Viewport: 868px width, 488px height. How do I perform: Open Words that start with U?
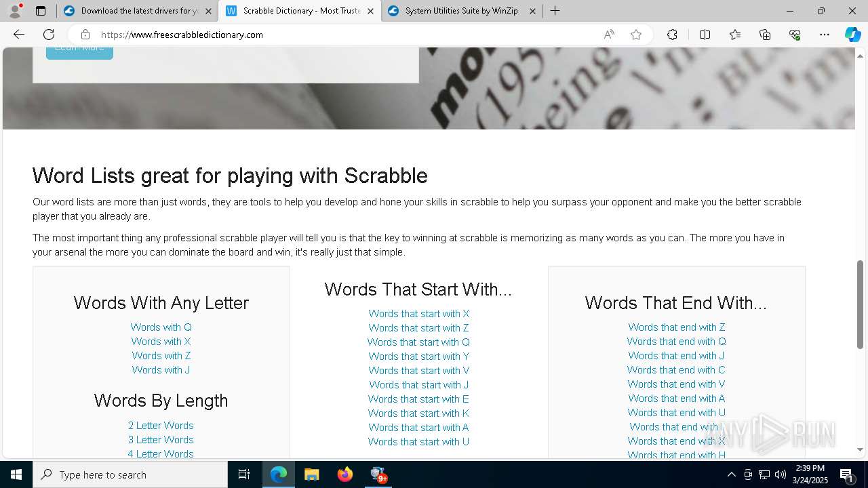[x=419, y=442]
